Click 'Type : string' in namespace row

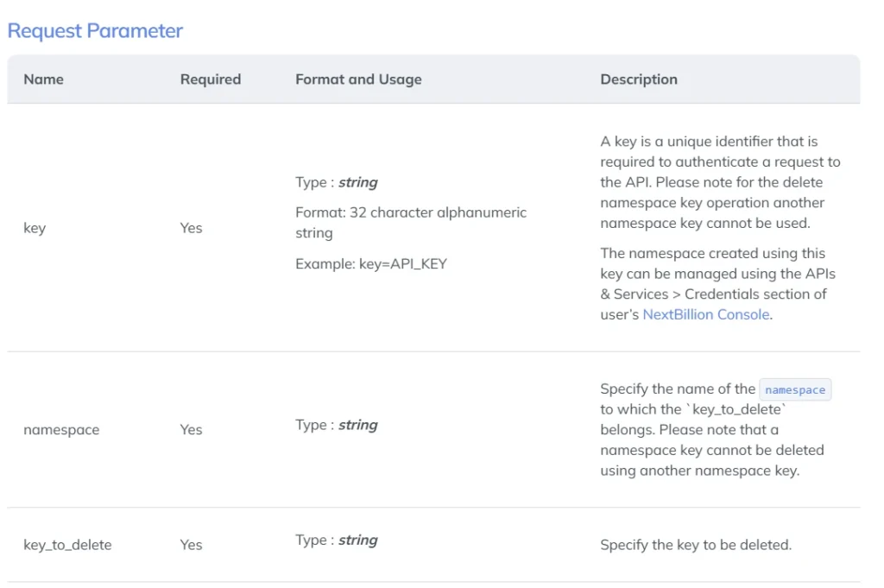pyautogui.click(x=337, y=425)
